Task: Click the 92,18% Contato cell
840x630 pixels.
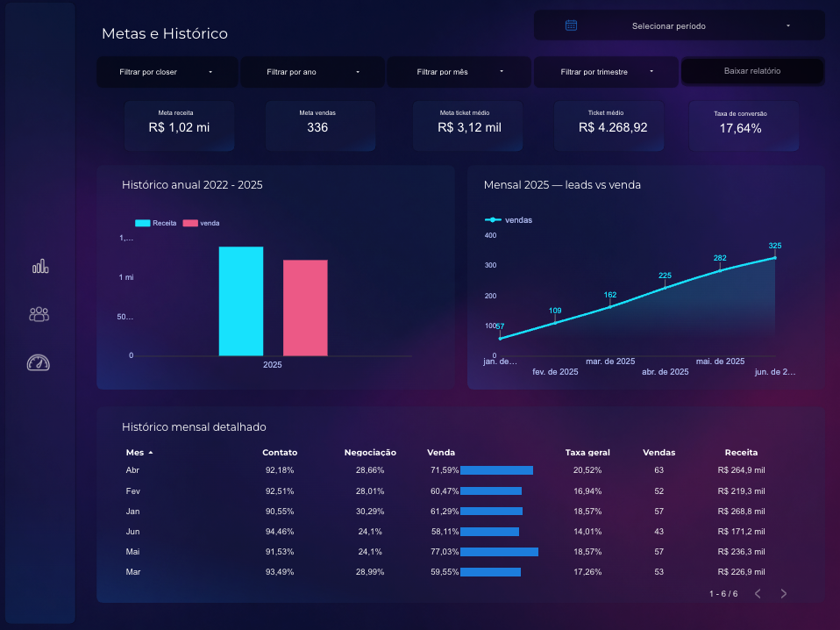Action: click(x=280, y=470)
